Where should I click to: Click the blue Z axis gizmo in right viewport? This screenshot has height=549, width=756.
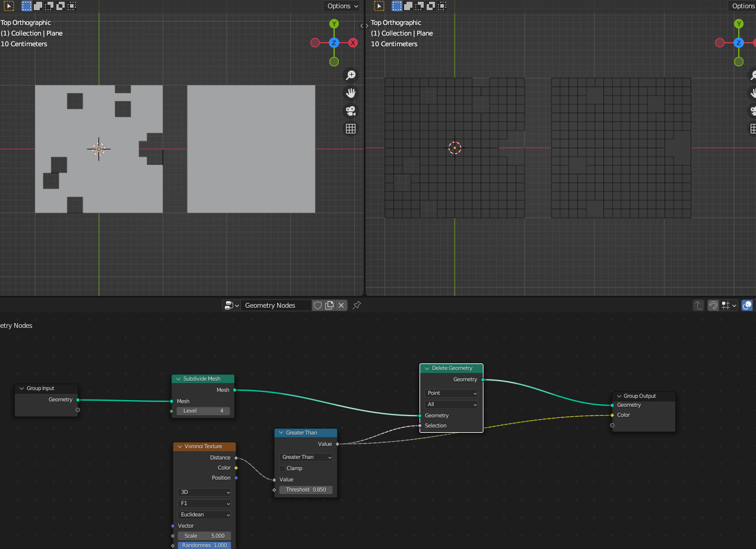[x=739, y=43]
